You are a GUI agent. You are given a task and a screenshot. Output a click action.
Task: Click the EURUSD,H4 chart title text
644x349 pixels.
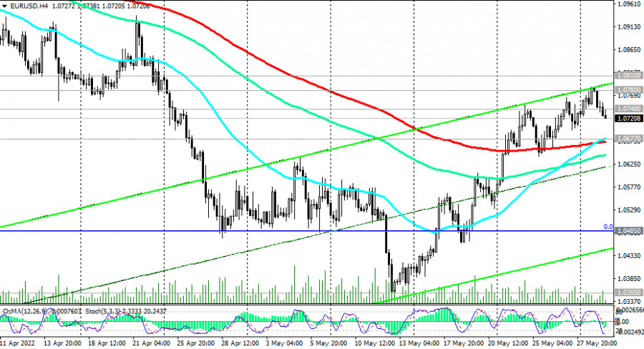[29, 6]
